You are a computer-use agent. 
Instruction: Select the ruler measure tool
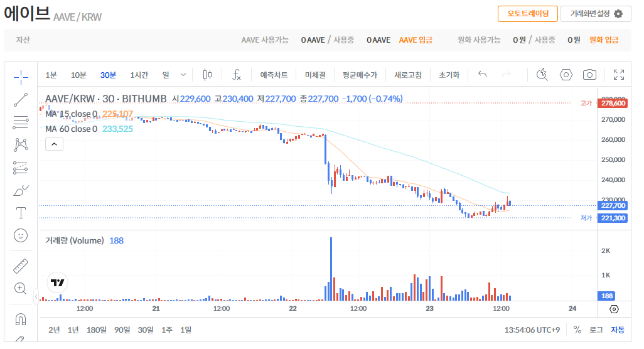click(x=21, y=266)
